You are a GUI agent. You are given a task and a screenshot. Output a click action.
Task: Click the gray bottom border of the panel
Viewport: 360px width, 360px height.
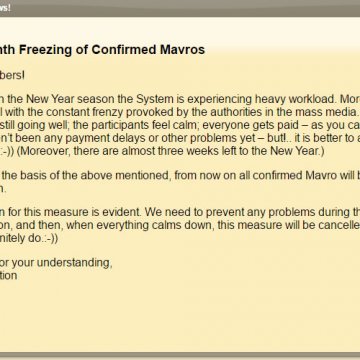[180, 354]
